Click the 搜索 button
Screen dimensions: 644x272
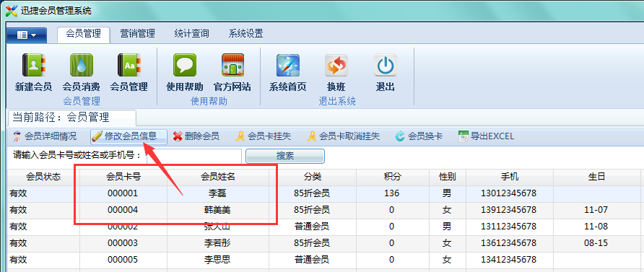pos(285,157)
